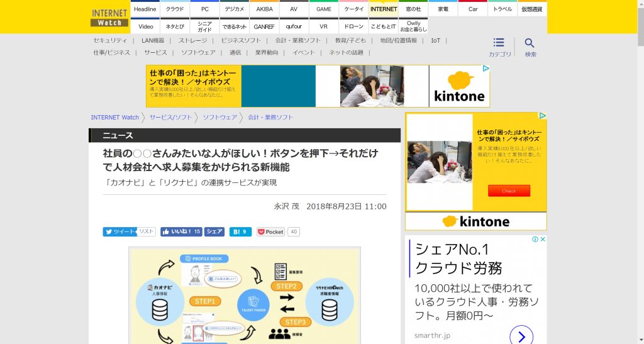This screenshot has width=644, height=344.
Task: Open the VR tab
Action: (x=324, y=26)
